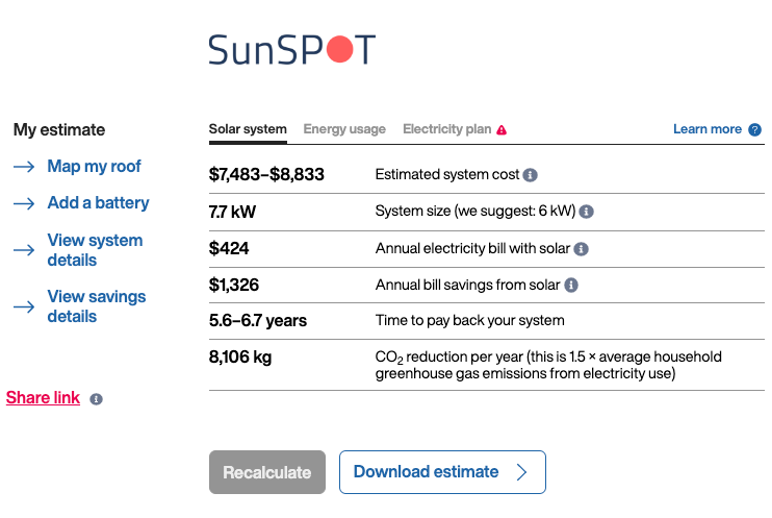The height and width of the screenshot is (518, 772).
Task: Click the chevron inside Download estimate button
Action: pyautogui.click(x=522, y=472)
